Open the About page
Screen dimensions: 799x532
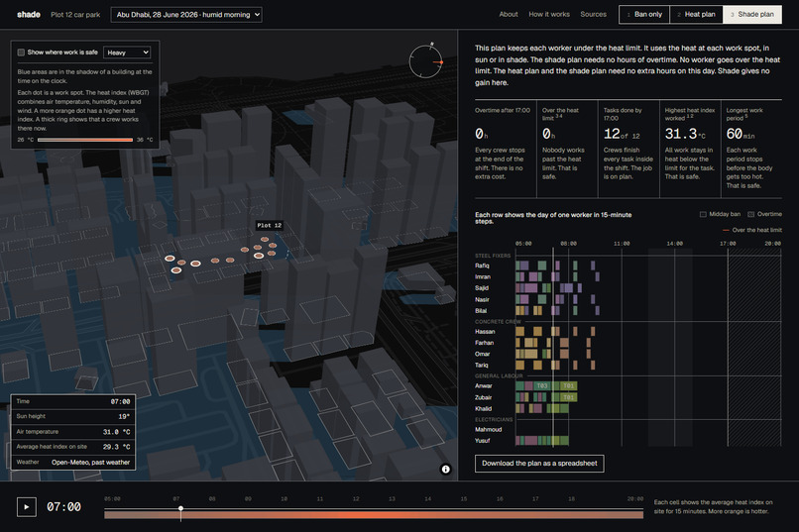coord(508,14)
